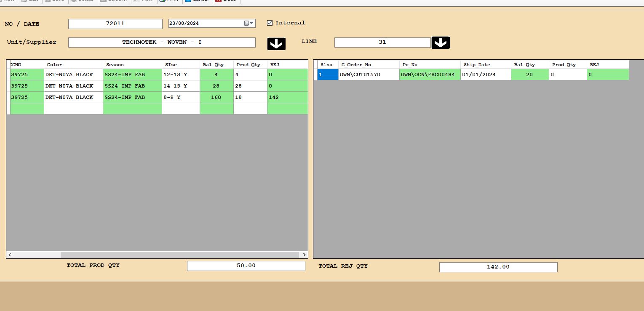Click the Print toolbar button

click(169, 1)
